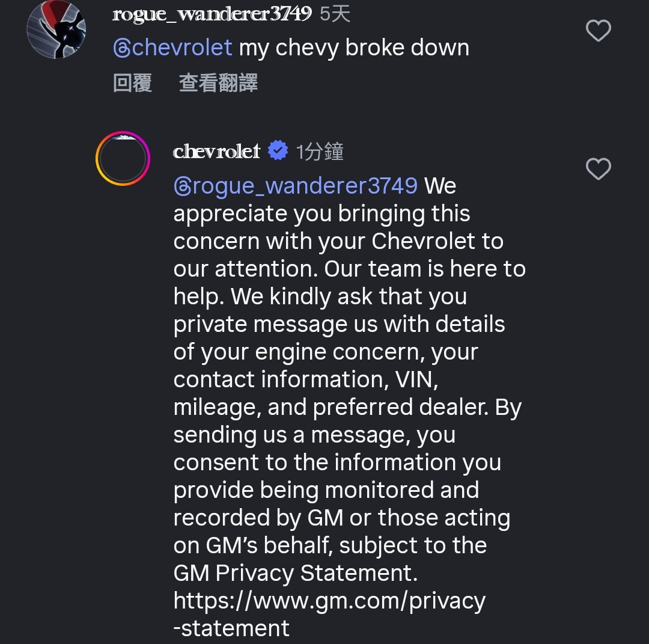
Task: Open the rogue_wanderer3749 username at top
Action: 212,14
